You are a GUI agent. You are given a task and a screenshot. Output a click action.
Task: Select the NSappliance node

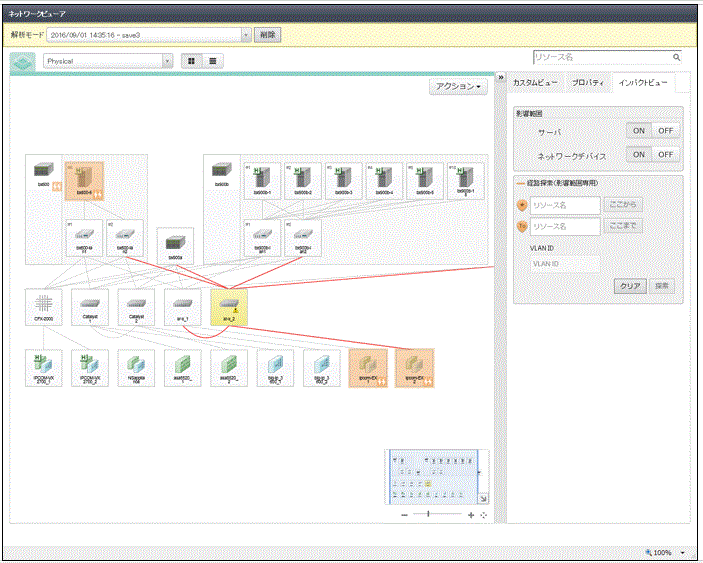(136, 368)
